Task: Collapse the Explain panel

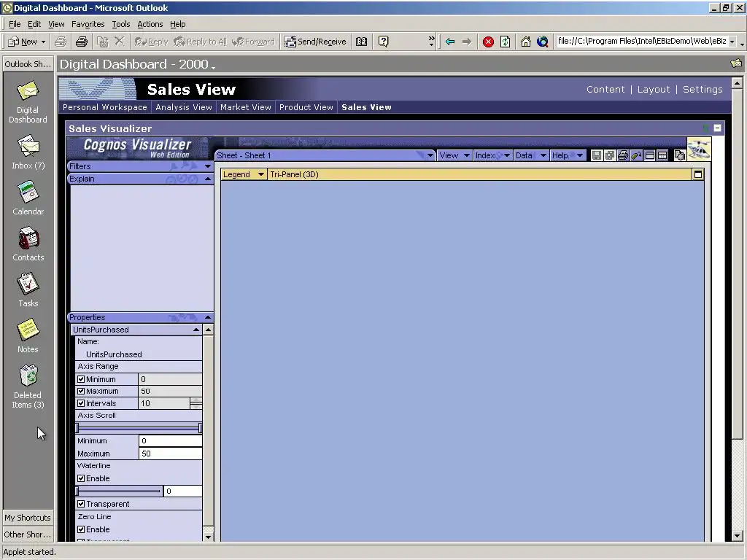Action: pyautogui.click(x=208, y=179)
